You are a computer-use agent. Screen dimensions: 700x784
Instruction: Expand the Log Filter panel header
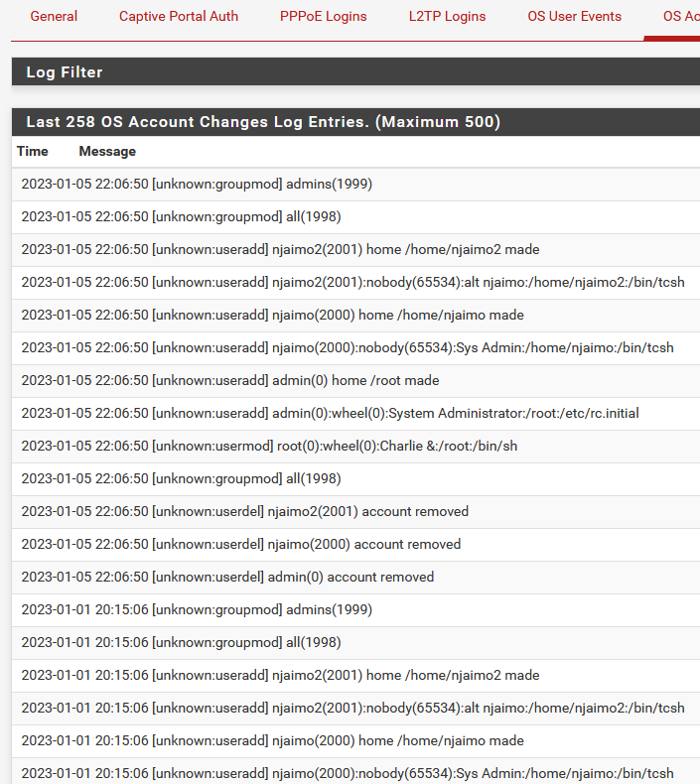355,71
